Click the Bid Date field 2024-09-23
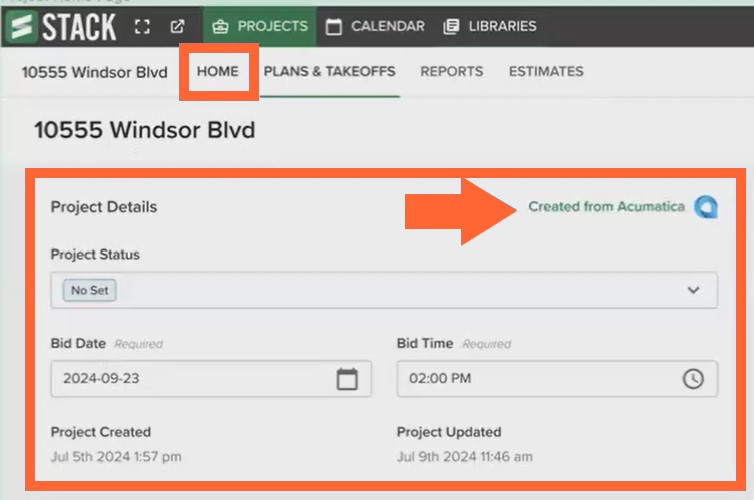This screenshot has height=500, width=754. [x=211, y=379]
